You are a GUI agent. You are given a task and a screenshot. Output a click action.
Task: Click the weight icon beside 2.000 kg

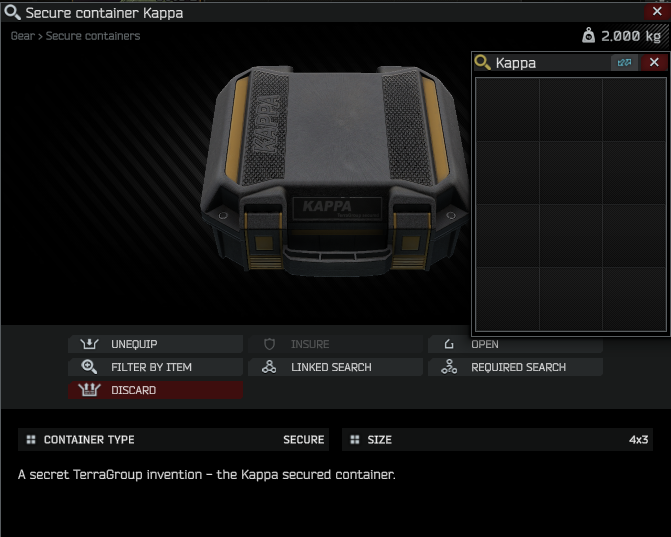tap(588, 36)
